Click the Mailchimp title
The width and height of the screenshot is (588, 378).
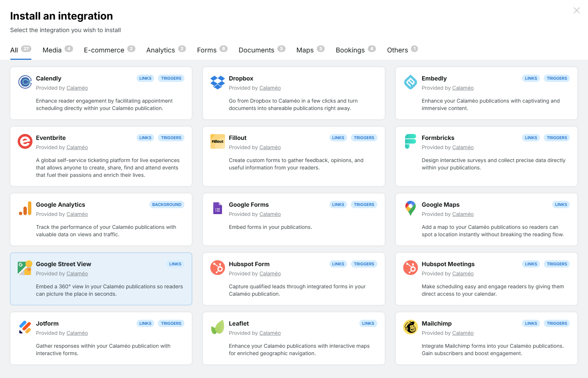point(437,323)
